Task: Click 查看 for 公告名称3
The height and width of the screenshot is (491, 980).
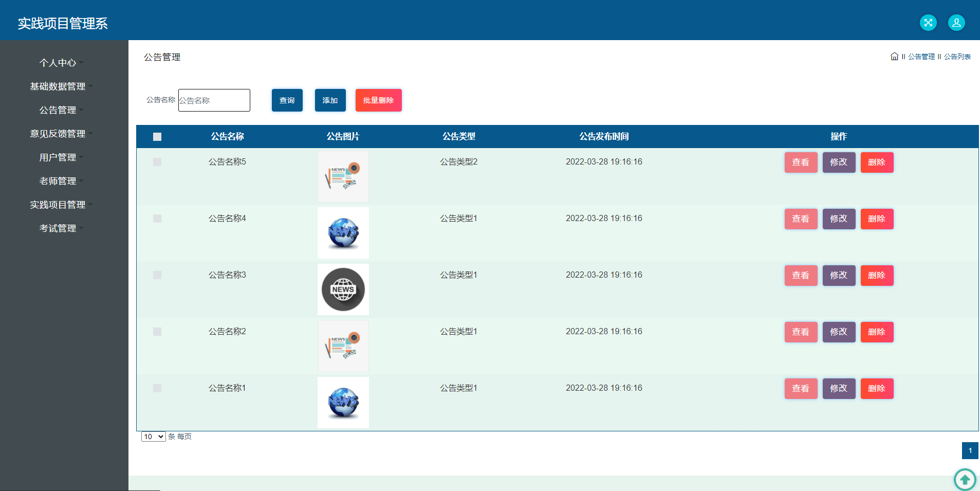Action: point(801,275)
